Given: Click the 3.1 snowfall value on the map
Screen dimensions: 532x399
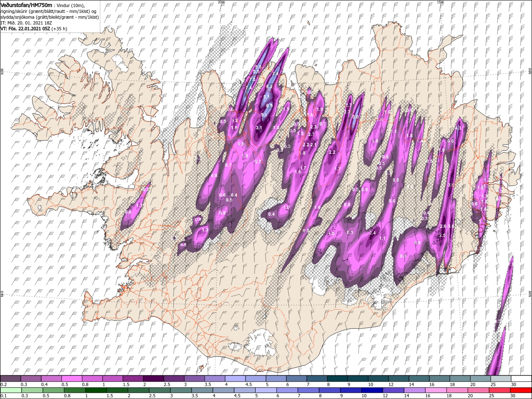Looking at the screenshot, I should tap(259, 128).
